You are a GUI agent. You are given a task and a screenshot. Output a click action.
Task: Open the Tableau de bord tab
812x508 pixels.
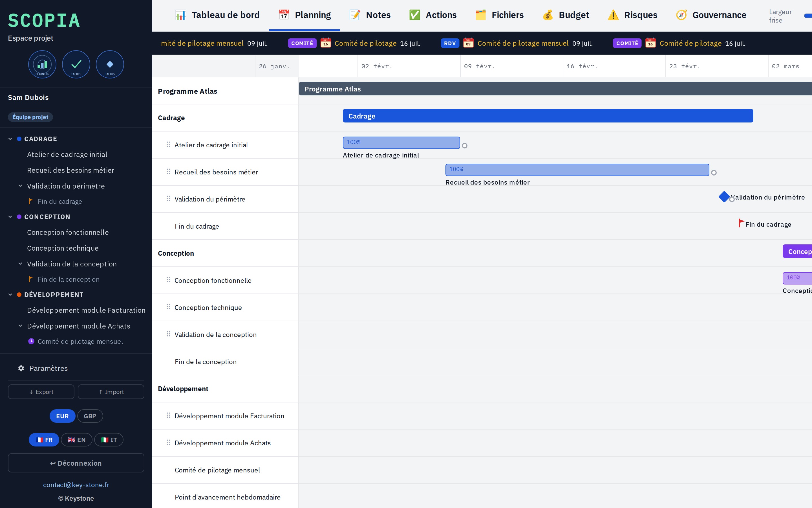(217, 15)
